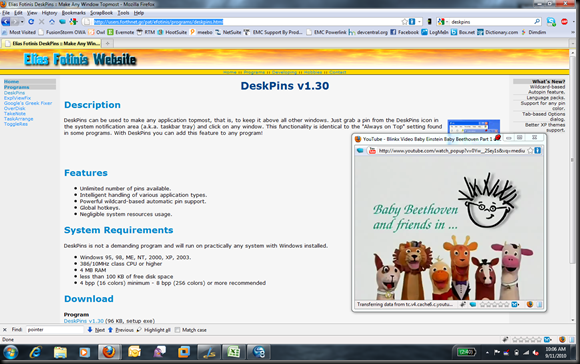Screen dimensions: 580x364
Task: Click the DeskPins screenshot thumbnail image
Action: [x=473, y=127]
